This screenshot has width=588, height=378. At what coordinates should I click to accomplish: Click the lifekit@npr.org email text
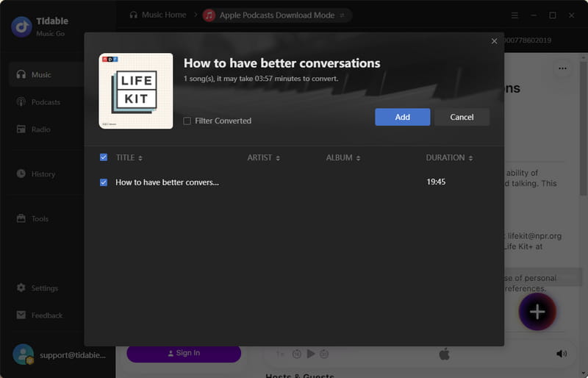[x=534, y=236]
